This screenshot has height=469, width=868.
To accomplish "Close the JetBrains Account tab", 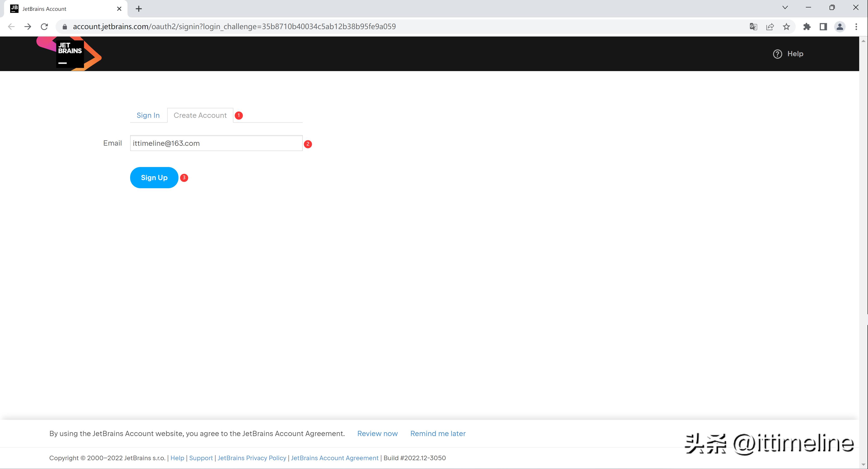I will click(x=119, y=9).
